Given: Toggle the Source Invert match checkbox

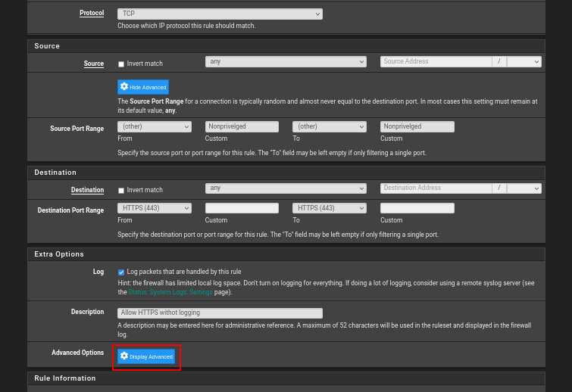Looking at the screenshot, I should point(121,64).
